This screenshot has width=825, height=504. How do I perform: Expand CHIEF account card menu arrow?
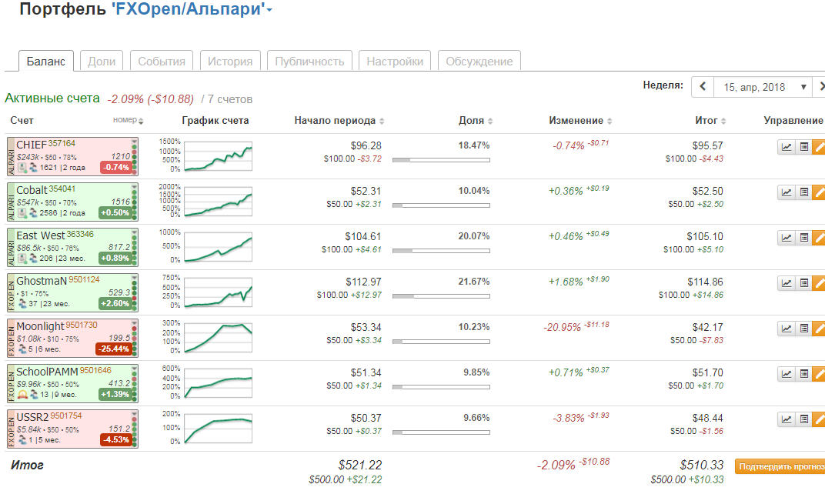134,142
